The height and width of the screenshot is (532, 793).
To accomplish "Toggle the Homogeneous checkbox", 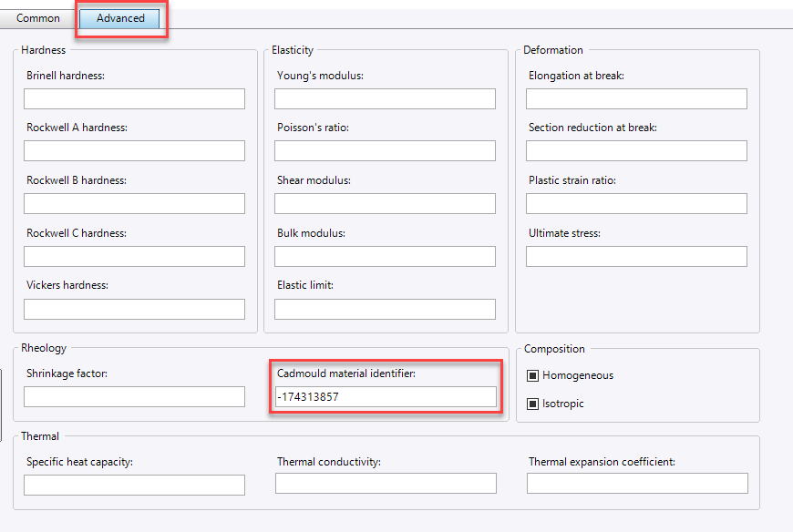I will pyautogui.click(x=532, y=375).
